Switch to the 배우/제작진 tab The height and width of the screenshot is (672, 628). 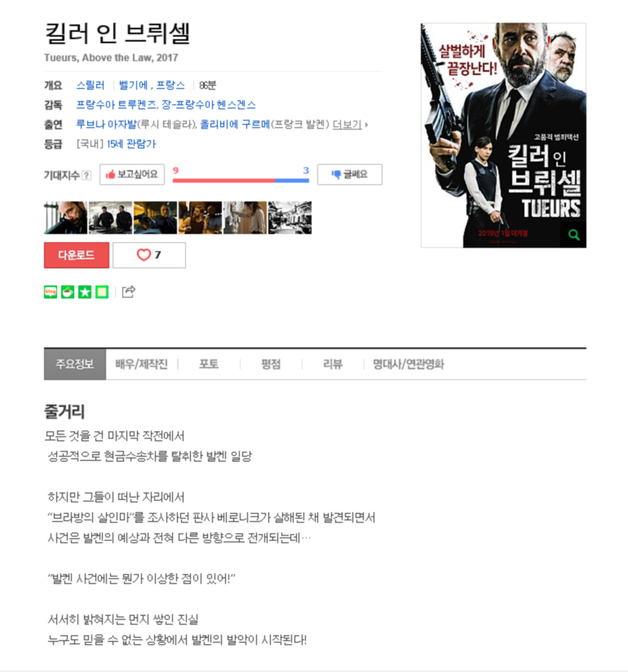(141, 364)
